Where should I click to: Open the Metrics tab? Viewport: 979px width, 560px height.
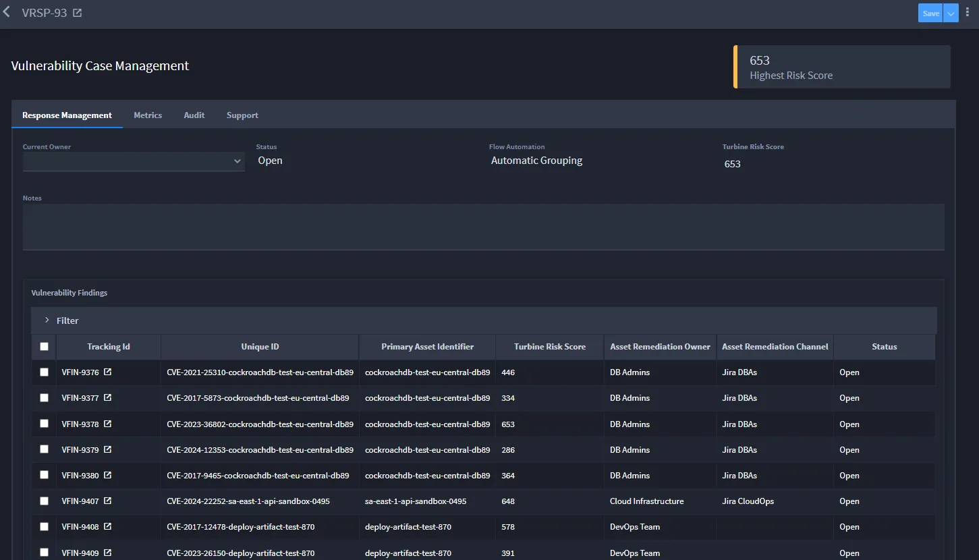(x=148, y=115)
